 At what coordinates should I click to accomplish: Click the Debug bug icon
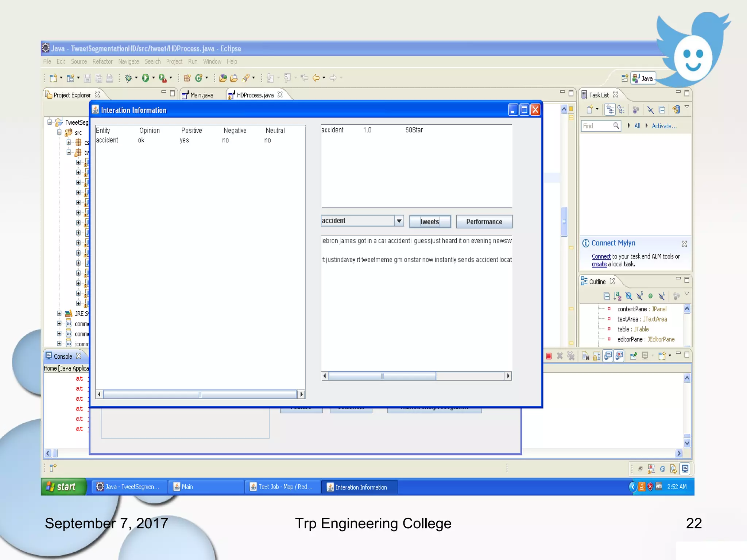[x=128, y=78]
